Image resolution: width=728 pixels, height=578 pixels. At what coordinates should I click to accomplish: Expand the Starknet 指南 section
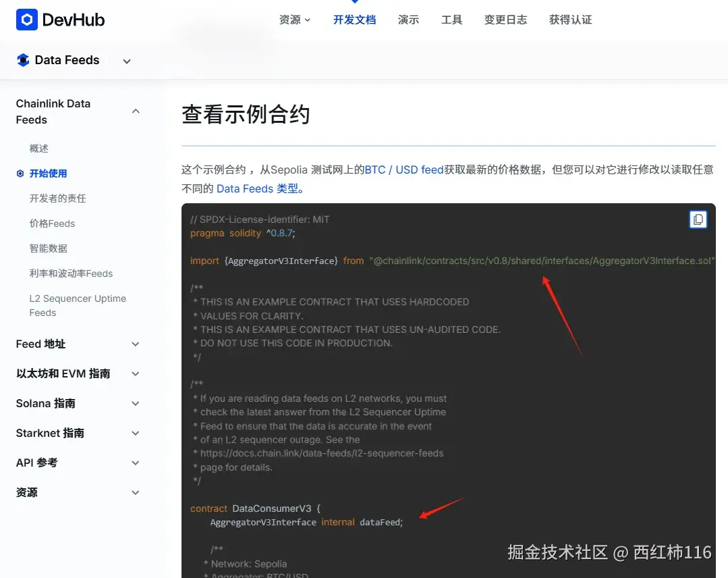(136, 433)
